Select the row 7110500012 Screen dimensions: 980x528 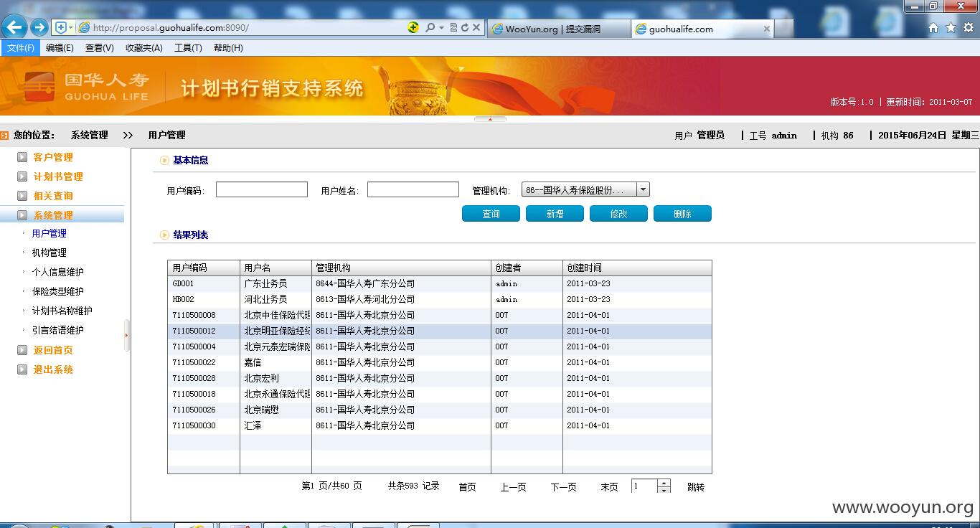pyautogui.click(x=440, y=331)
